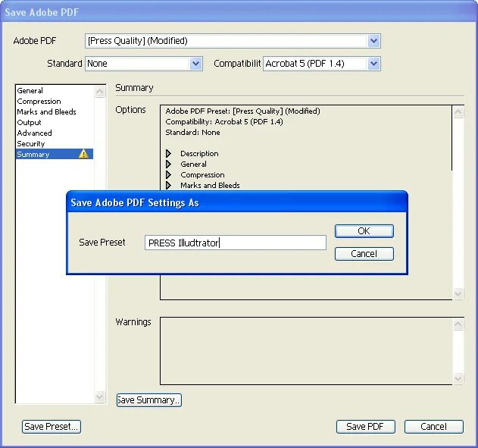Expand the Compression summary triangle
The width and height of the screenshot is (478, 448).
pos(168,175)
